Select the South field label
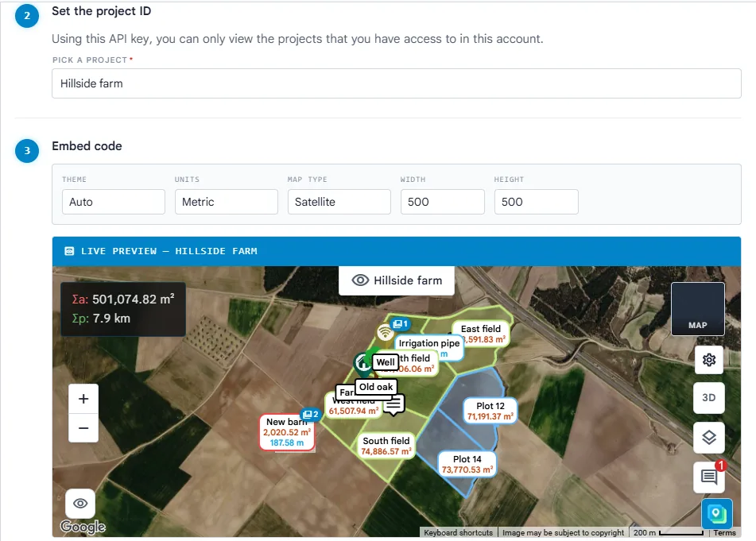The width and height of the screenshot is (756, 541). pos(386,446)
